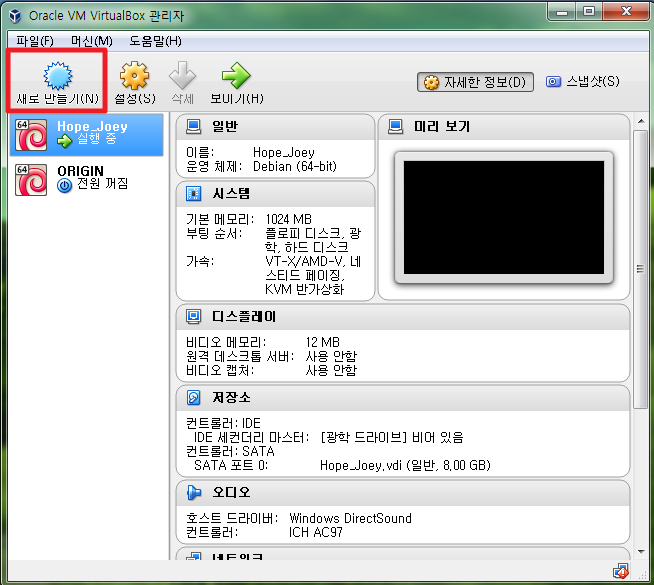Click the 1024 MB base memory value
The width and height of the screenshot is (654, 585).
point(289,219)
